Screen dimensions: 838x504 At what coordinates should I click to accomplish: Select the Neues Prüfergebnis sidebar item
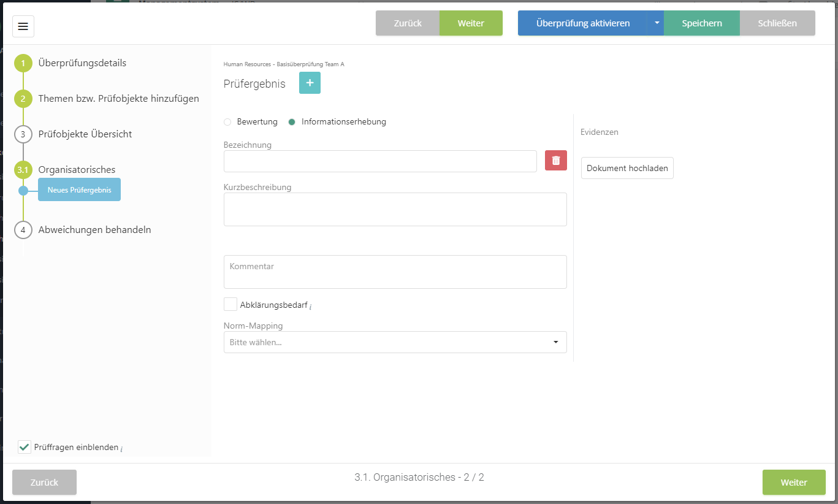tap(80, 190)
